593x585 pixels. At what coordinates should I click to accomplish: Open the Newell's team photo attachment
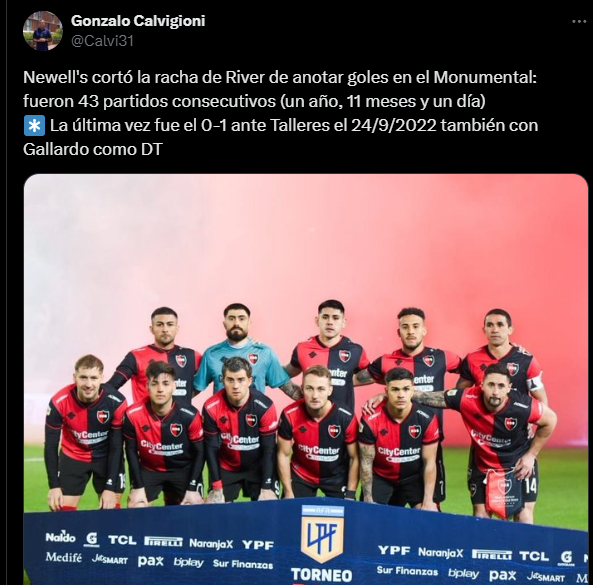(x=306, y=379)
